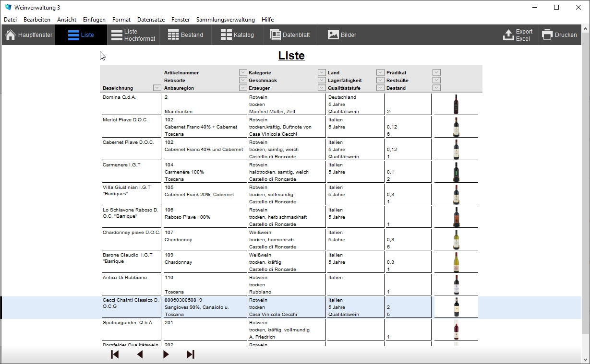Screen dimensions: 590x364
Task: Open the Land column dropdown
Action: coord(380,72)
